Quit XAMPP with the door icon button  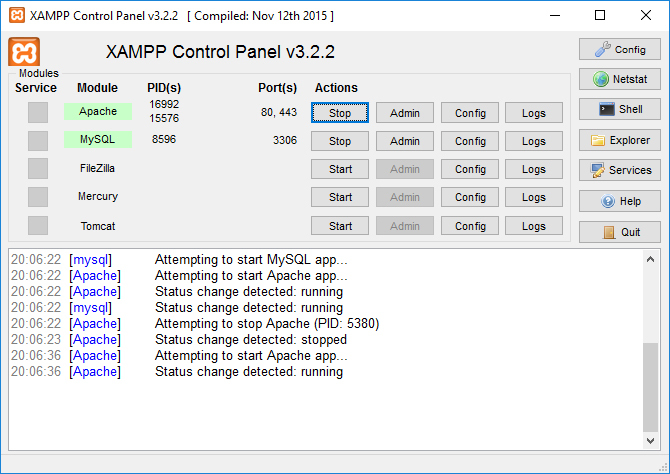[x=620, y=232]
